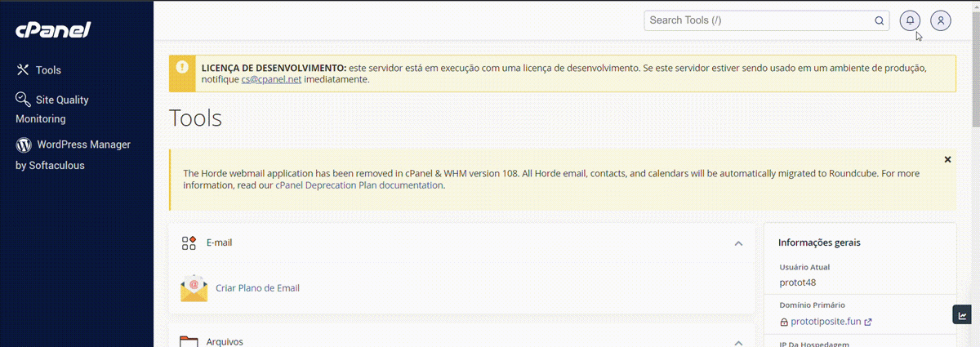Click the Domínio Primário label
The image size is (980, 347).
812,305
